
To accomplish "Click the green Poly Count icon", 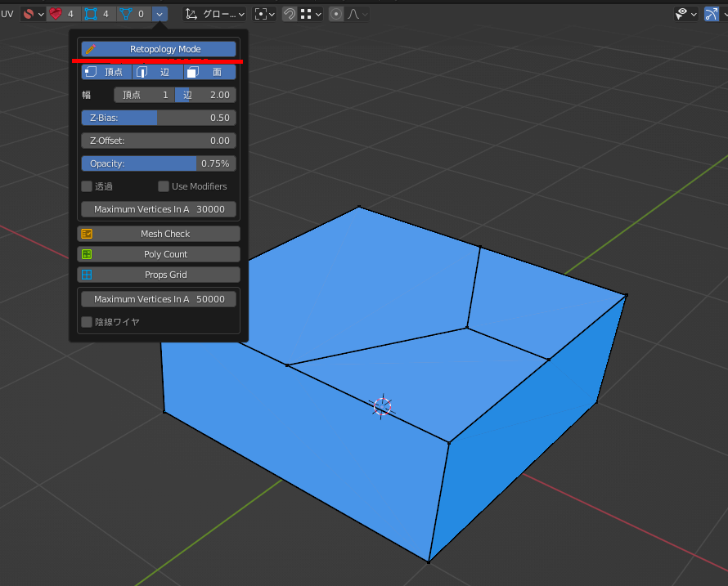I will click(87, 254).
